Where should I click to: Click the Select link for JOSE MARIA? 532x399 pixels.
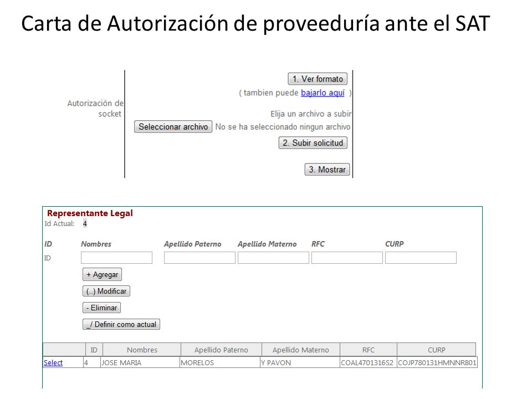(53, 362)
